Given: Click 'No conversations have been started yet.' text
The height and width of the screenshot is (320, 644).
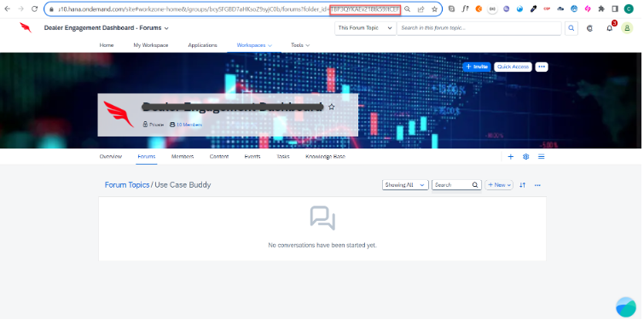Looking at the screenshot, I should coord(322,245).
